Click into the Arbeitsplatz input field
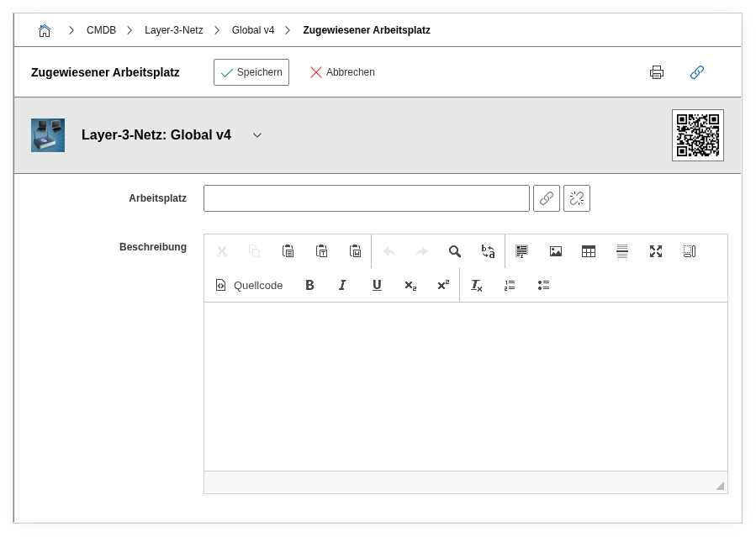Screen dimensions: 756x537 pyautogui.click(x=366, y=198)
